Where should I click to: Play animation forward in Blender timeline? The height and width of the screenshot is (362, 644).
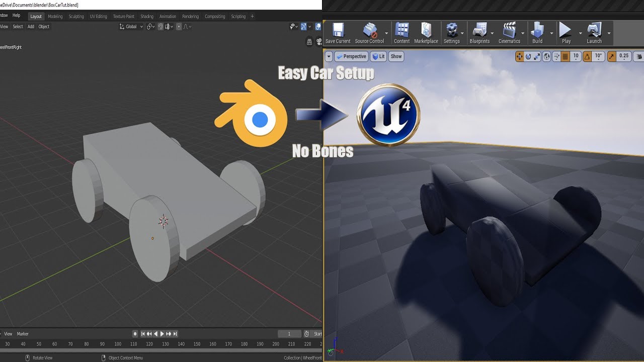162,334
